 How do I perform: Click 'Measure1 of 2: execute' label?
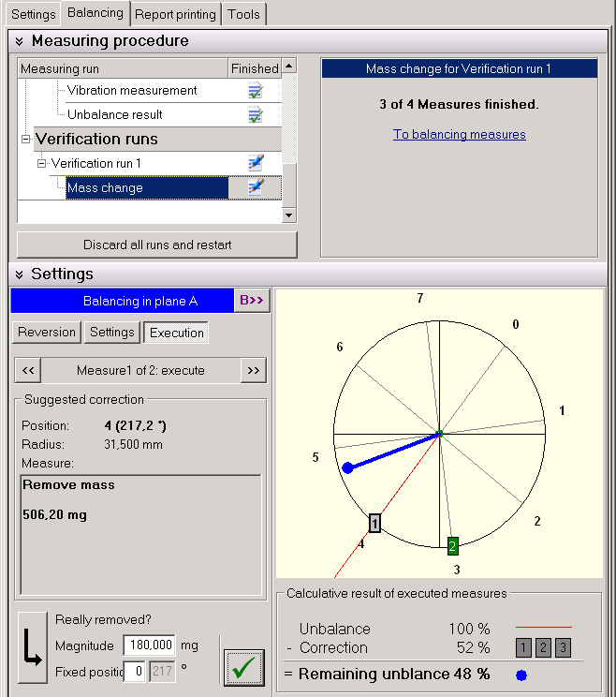[x=140, y=370]
